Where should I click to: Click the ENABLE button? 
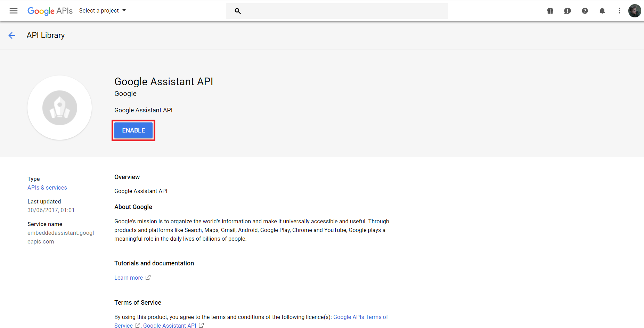(x=133, y=130)
